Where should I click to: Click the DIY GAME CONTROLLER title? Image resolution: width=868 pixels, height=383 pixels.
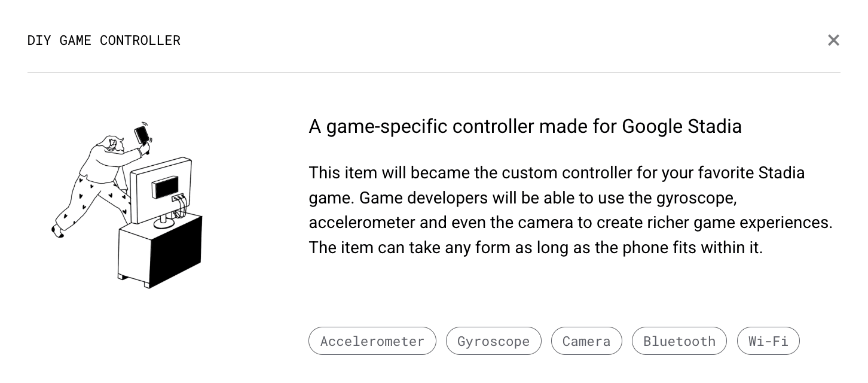point(103,40)
